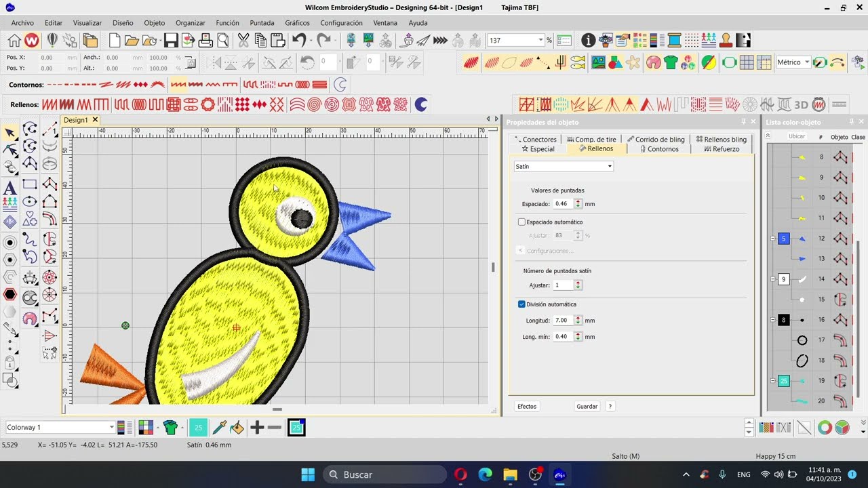Click the Guardar button
The image size is (868, 488).
587,407
